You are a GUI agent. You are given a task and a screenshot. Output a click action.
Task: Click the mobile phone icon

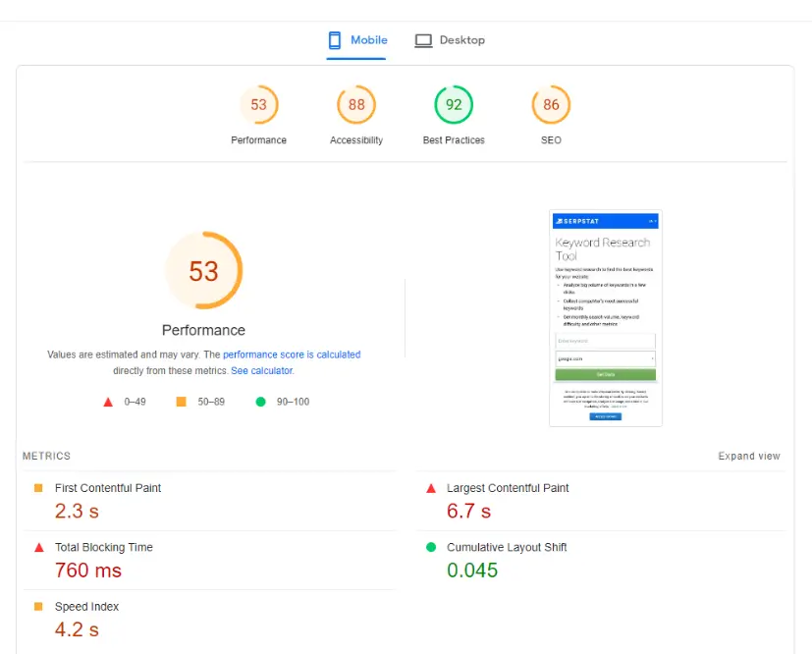335,40
